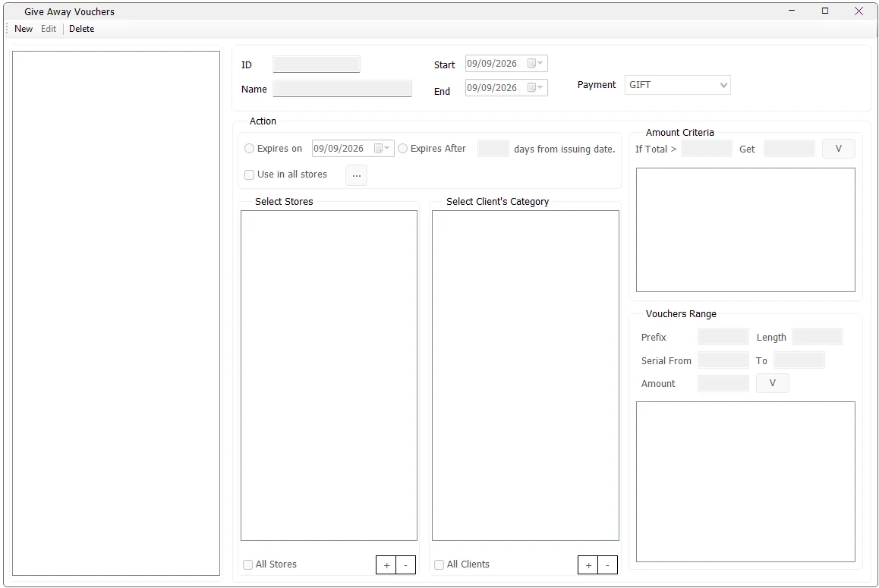Maximize the Give Away Vouchers window
879x588 pixels.
pos(825,11)
